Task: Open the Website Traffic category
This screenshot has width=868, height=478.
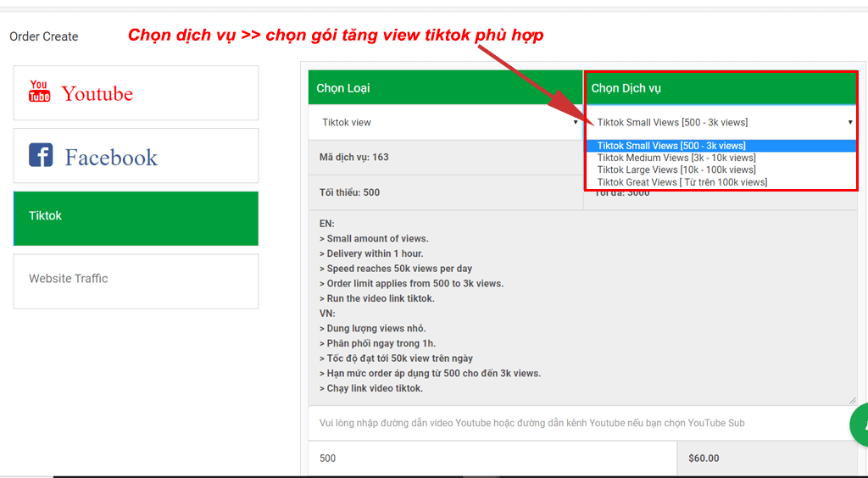Action: tap(136, 281)
